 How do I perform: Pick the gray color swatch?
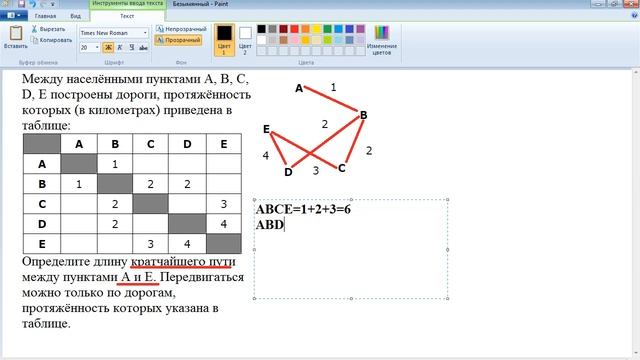pyautogui.click(x=273, y=29)
